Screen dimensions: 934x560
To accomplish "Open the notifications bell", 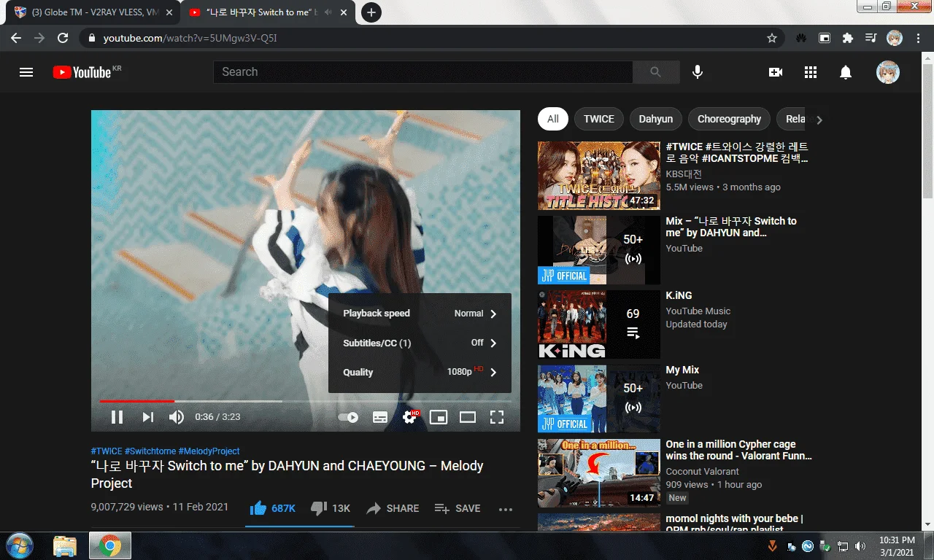I will [846, 72].
